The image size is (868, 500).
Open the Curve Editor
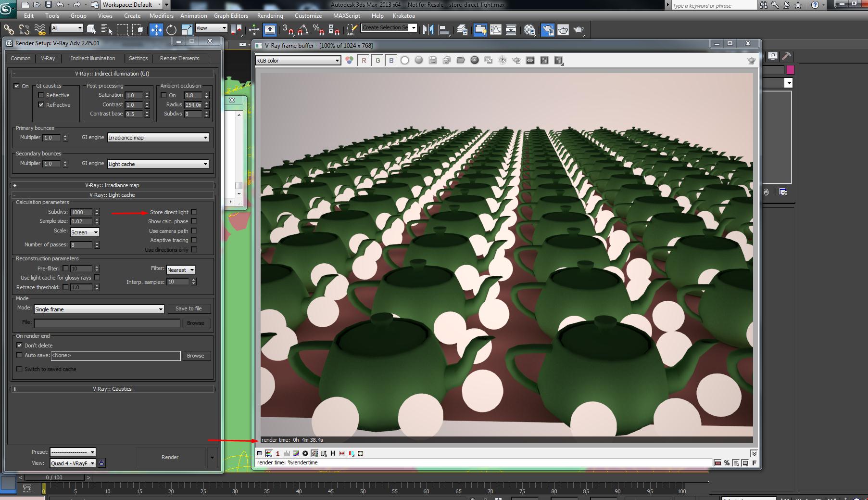pos(496,30)
